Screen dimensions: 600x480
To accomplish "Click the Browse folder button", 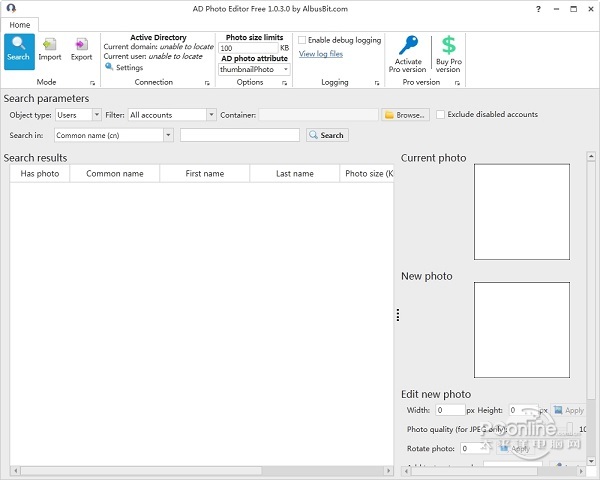I will pyautogui.click(x=405, y=115).
